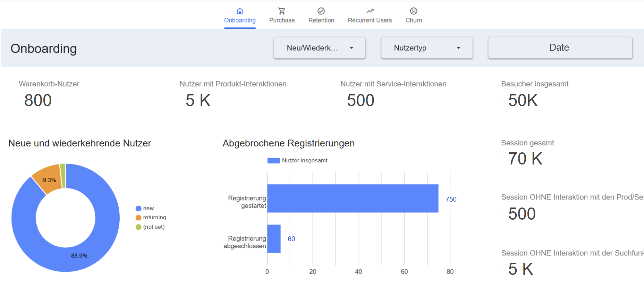Click the 'Nutzer mit Service-Interaktionen' label

coord(393,84)
